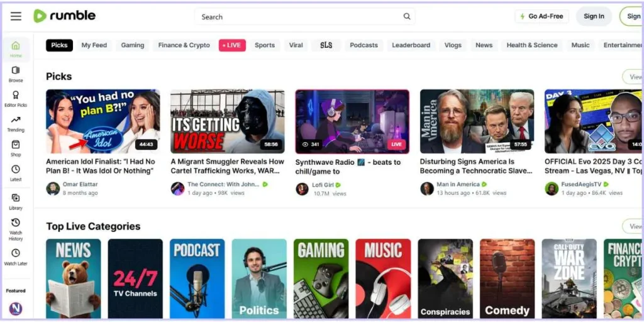
Task: Open the Omar Elattar channel link
Action: click(x=80, y=184)
